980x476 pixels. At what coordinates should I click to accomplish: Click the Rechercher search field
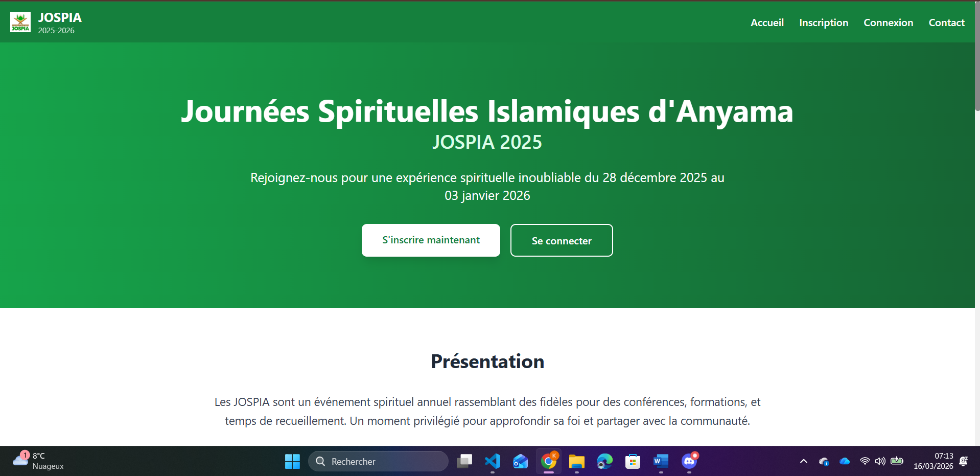coord(378,461)
